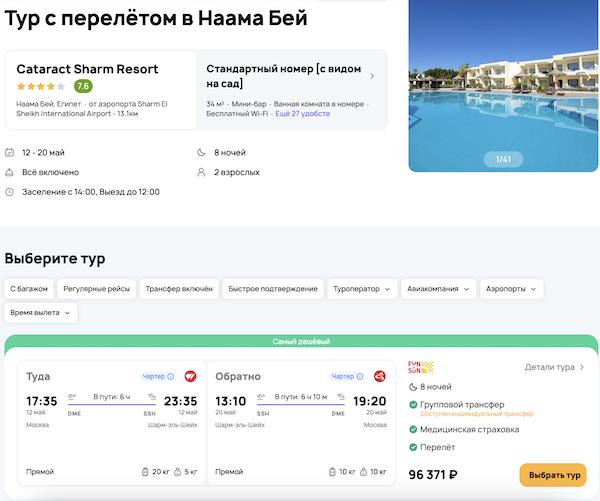Click the calendar icon beside 12 - 20 май
600x501 pixels.
tap(10, 153)
